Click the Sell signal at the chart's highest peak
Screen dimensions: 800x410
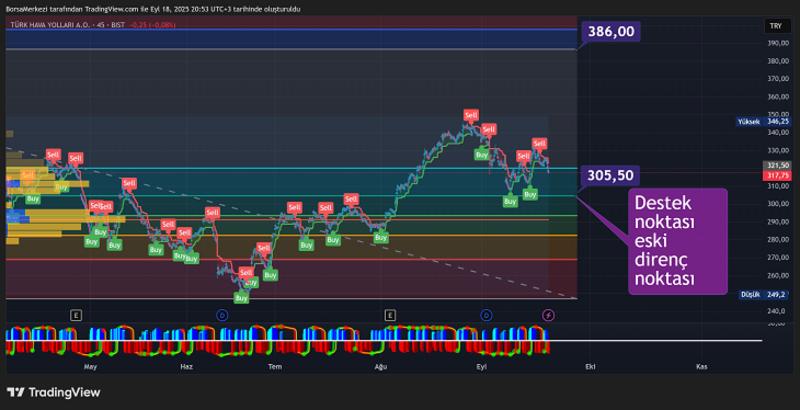pos(471,115)
